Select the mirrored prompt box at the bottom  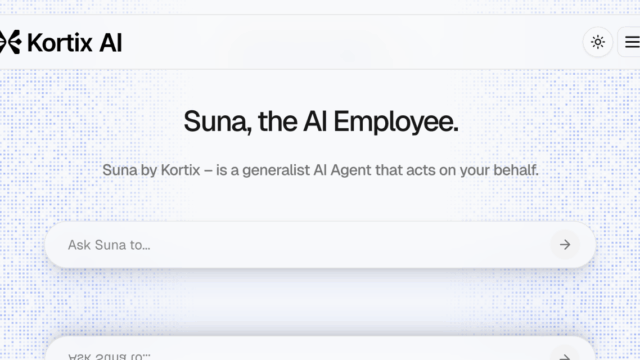[x=320, y=349]
